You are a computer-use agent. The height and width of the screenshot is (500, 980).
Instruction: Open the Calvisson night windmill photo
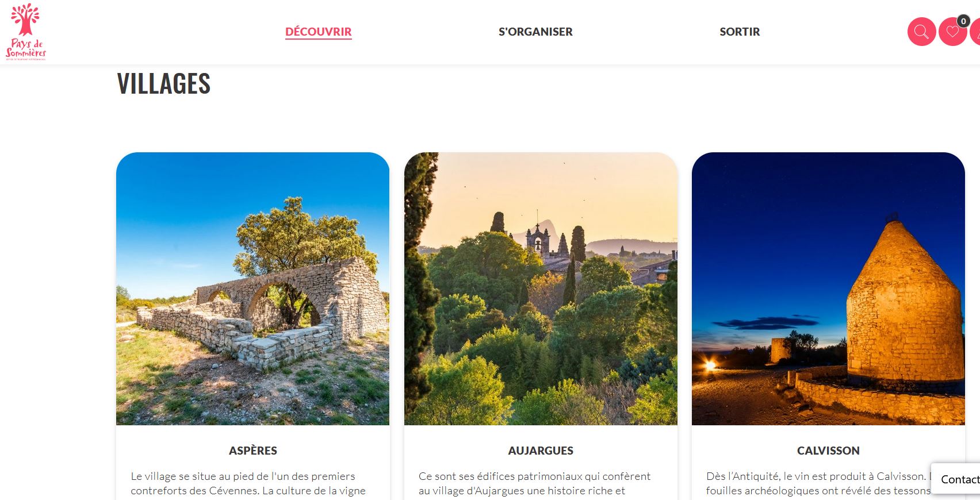tap(828, 289)
